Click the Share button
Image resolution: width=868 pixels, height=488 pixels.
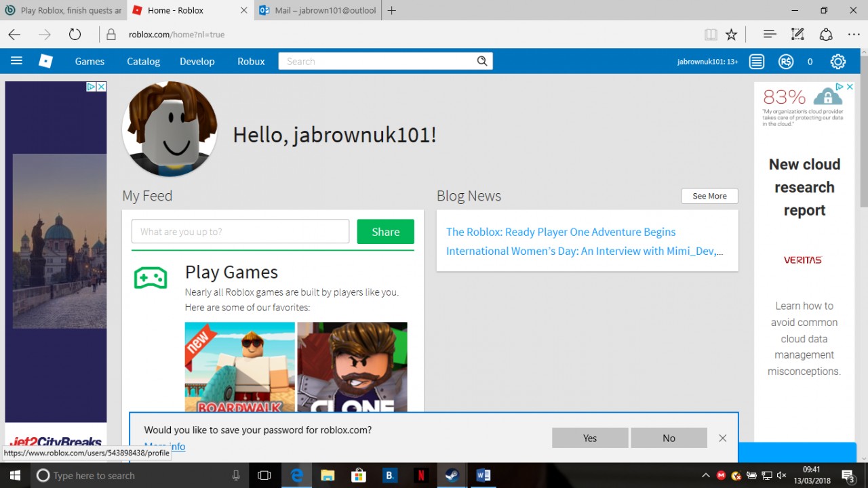click(x=386, y=232)
